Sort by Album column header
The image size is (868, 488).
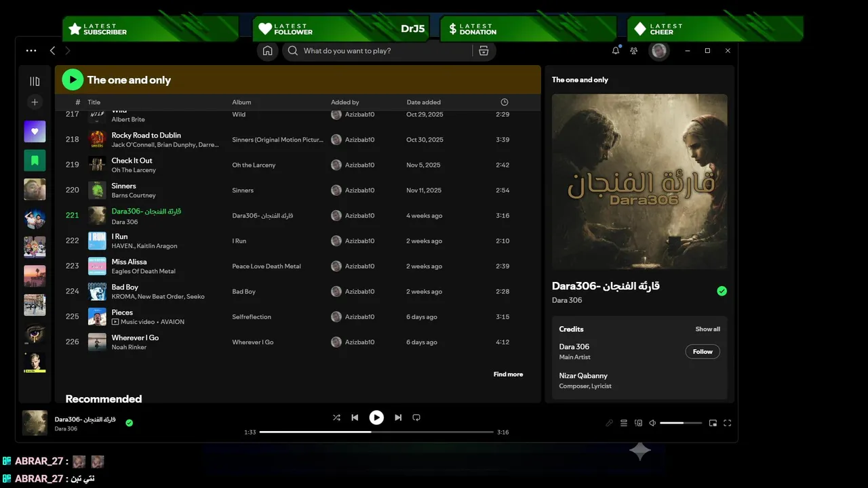[x=241, y=102]
